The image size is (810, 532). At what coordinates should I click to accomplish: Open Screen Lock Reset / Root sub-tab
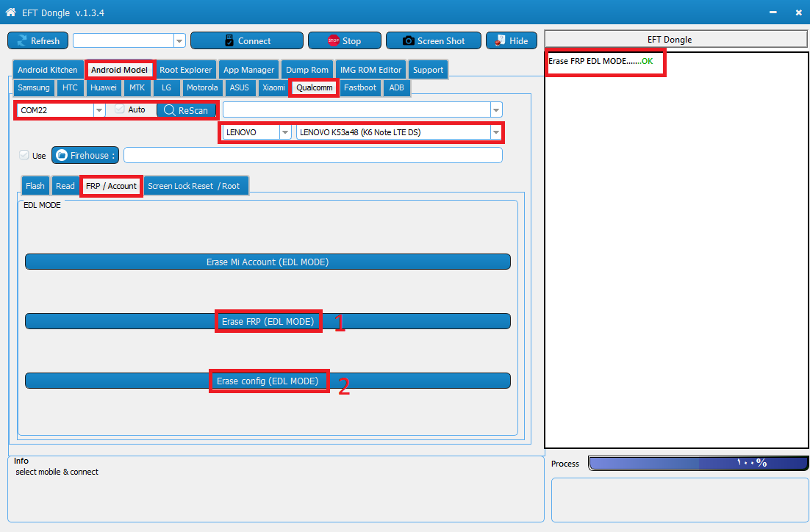(196, 186)
